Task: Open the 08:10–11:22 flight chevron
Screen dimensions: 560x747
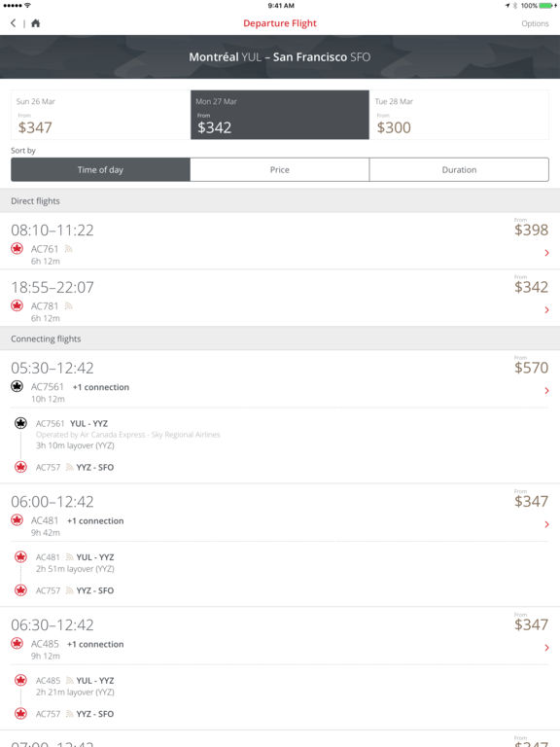Action: 546,253
